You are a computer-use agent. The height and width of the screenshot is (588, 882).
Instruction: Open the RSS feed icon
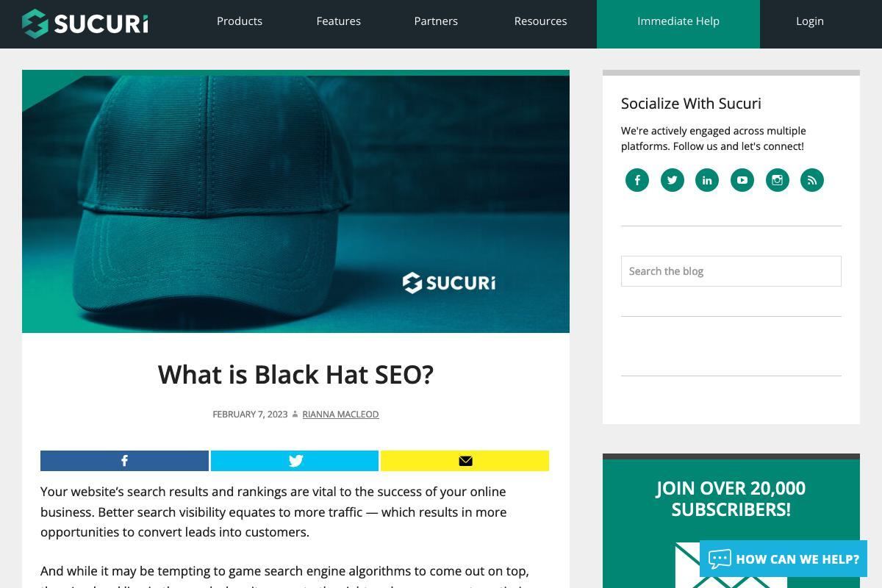pos(812,180)
